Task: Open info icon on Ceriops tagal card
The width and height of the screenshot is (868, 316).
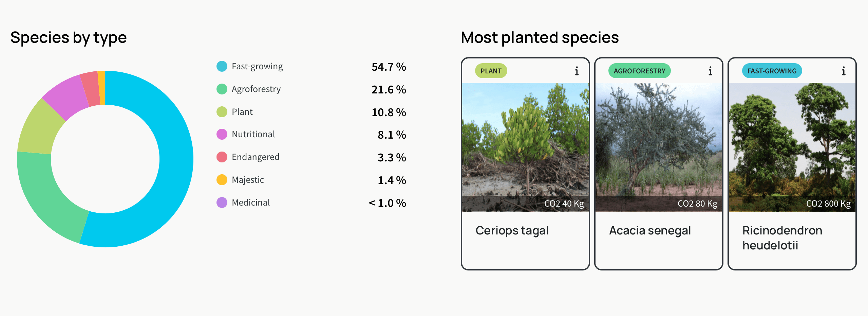Action: click(x=577, y=71)
